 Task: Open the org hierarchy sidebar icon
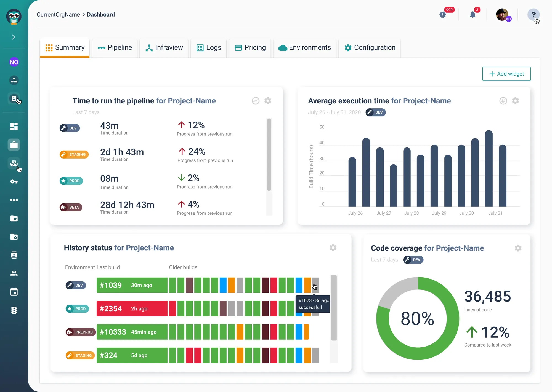coord(14,80)
